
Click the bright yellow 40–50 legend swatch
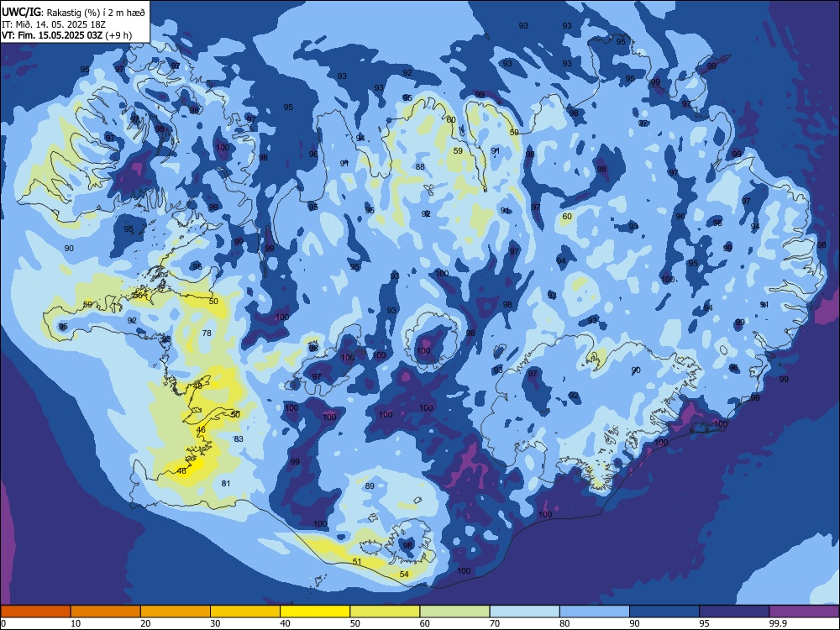[x=315, y=612]
